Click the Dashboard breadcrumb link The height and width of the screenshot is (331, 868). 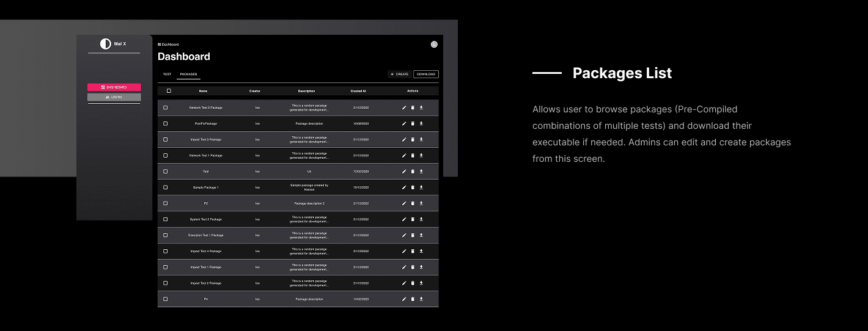point(169,45)
